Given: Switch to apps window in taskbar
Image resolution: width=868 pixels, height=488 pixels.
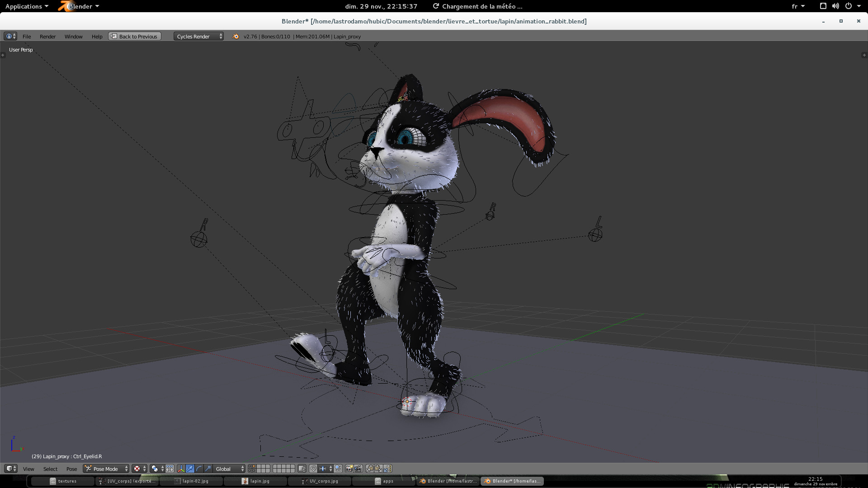Looking at the screenshot, I should (384, 481).
